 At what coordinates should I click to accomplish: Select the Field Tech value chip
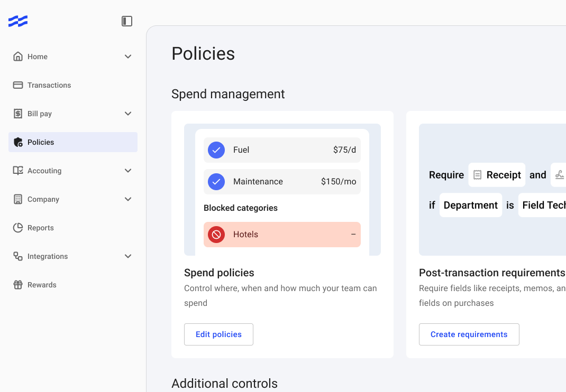click(542, 205)
